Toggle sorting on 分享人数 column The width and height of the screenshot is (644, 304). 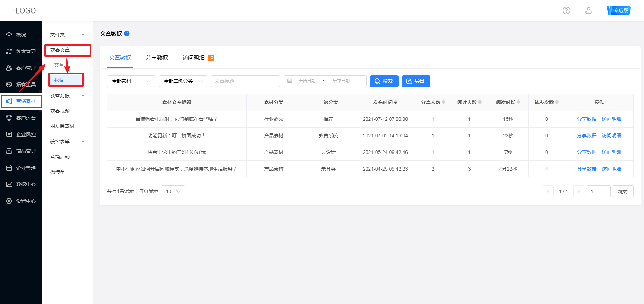point(444,102)
